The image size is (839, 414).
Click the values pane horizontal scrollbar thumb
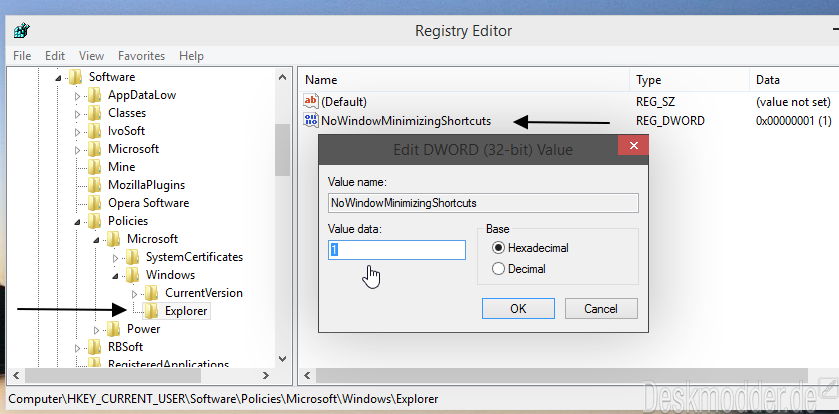[x=561, y=375]
